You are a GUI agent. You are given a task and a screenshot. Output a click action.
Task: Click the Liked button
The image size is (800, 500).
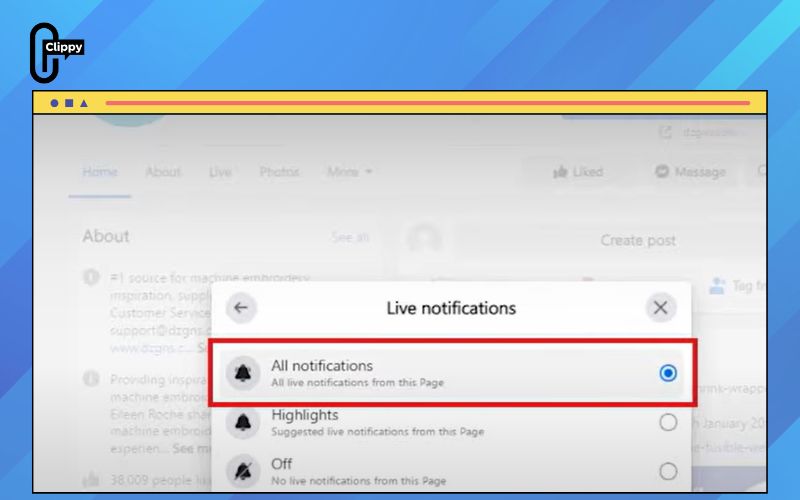[578, 172]
